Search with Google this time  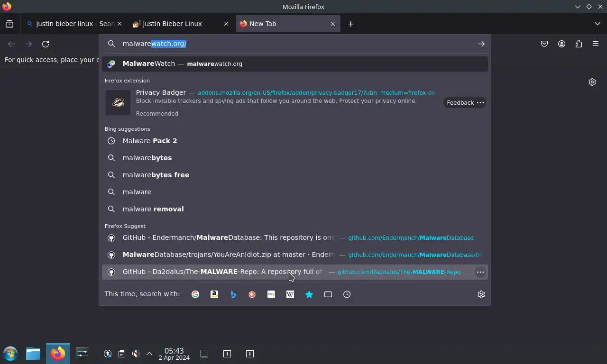point(195,294)
